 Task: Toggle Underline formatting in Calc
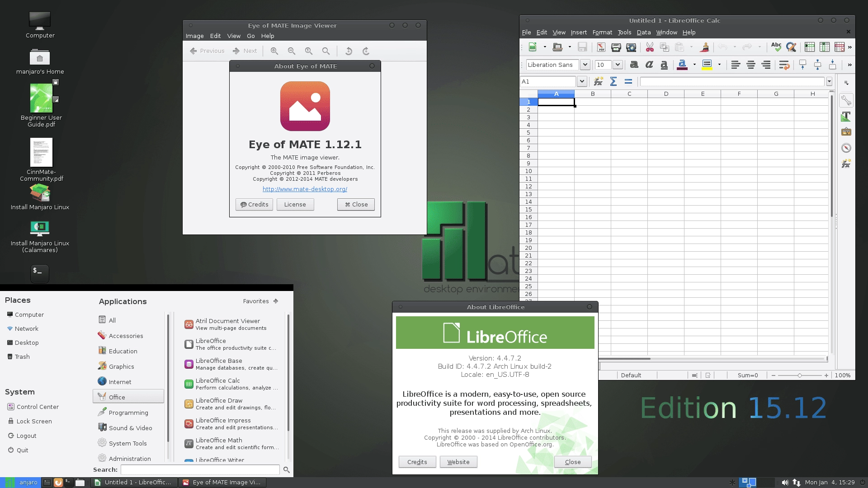pos(664,65)
